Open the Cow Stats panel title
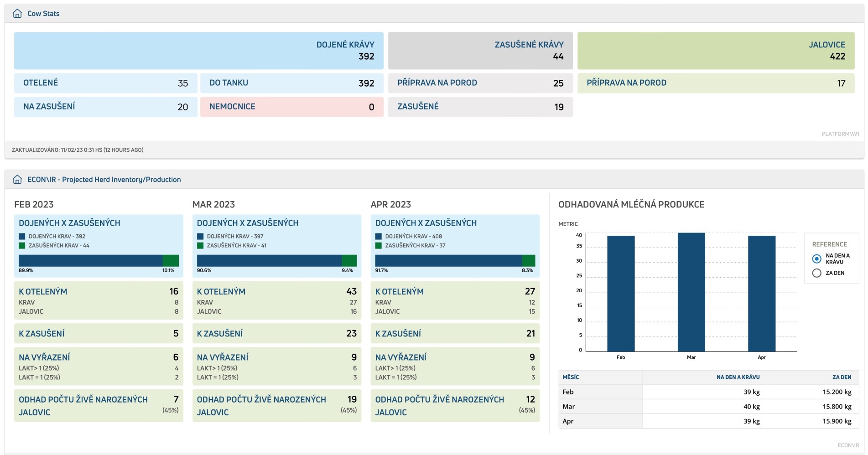This screenshot has height=455, width=868. (43, 14)
